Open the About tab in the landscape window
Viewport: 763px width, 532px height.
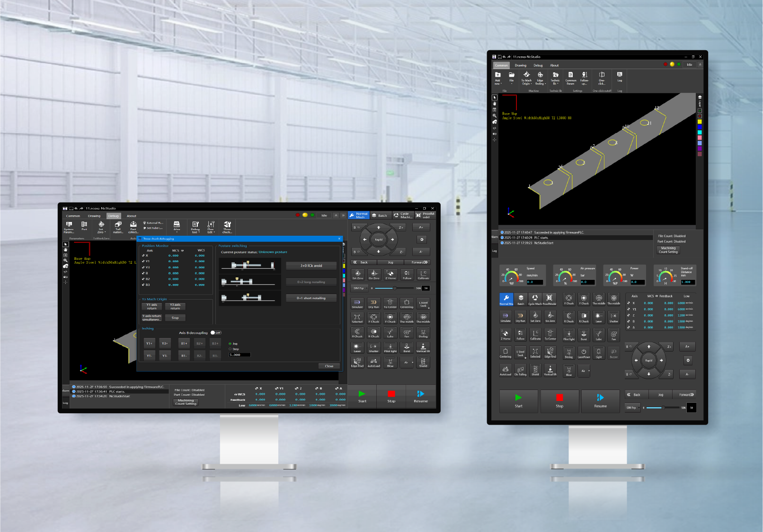point(132,216)
